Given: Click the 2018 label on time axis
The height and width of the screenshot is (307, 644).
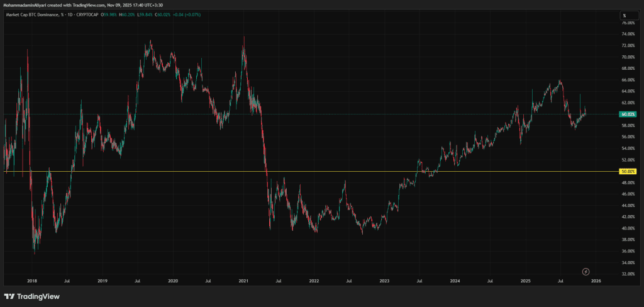Looking at the screenshot, I should pyautogui.click(x=31, y=281).
